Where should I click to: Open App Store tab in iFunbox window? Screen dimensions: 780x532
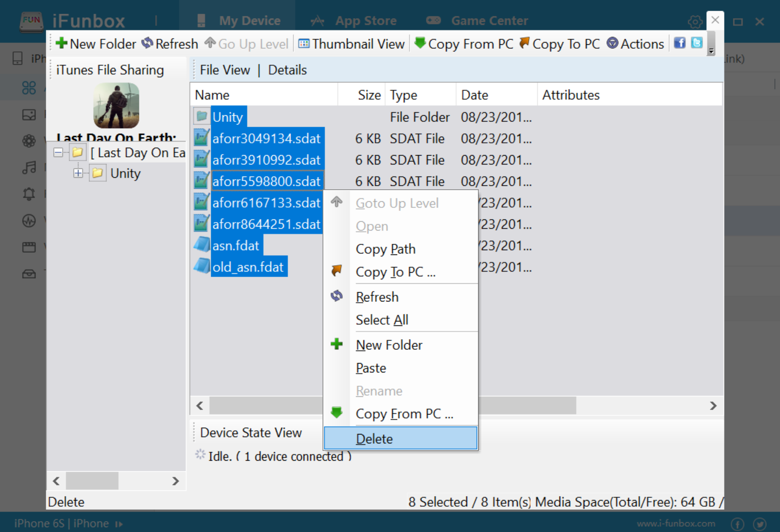point(354,20)
